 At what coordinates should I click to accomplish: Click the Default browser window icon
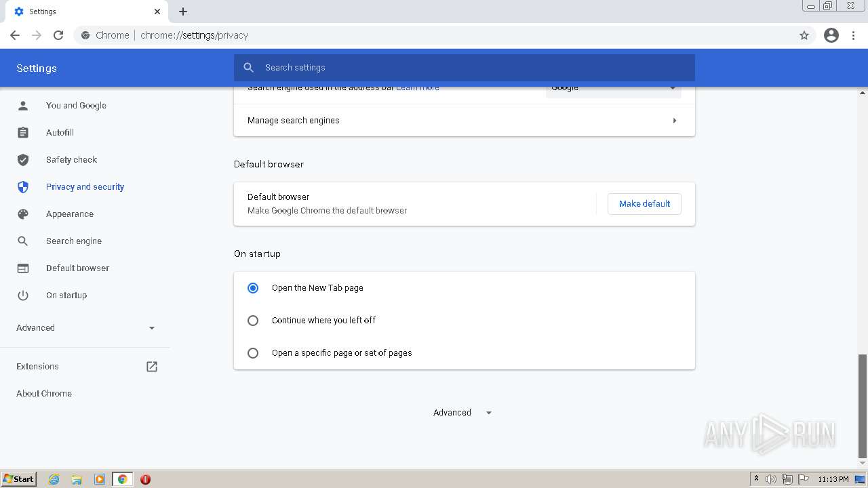(x=23, y=268)
